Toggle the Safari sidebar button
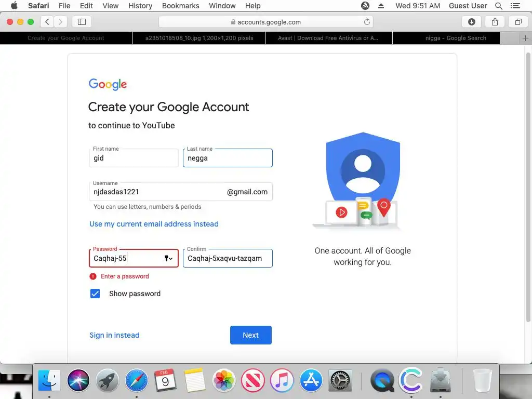 click(82, 22)
